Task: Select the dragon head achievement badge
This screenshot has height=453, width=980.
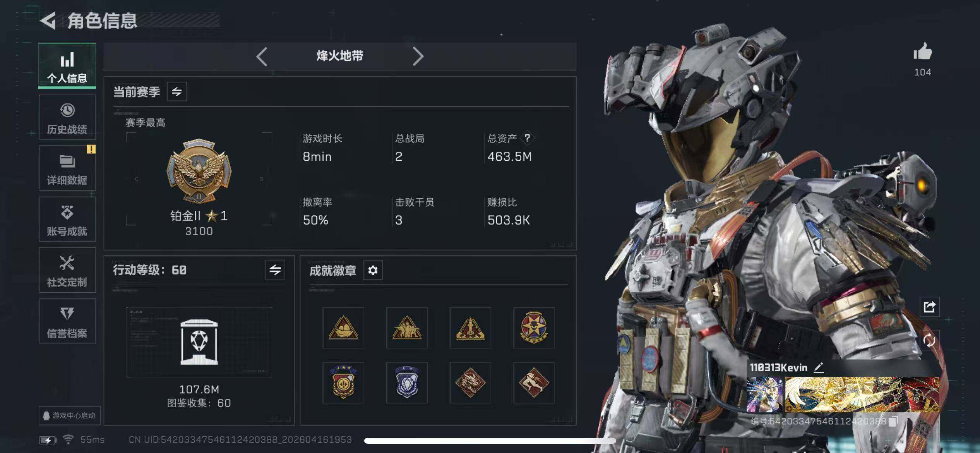Action: (x=470, y=383)
